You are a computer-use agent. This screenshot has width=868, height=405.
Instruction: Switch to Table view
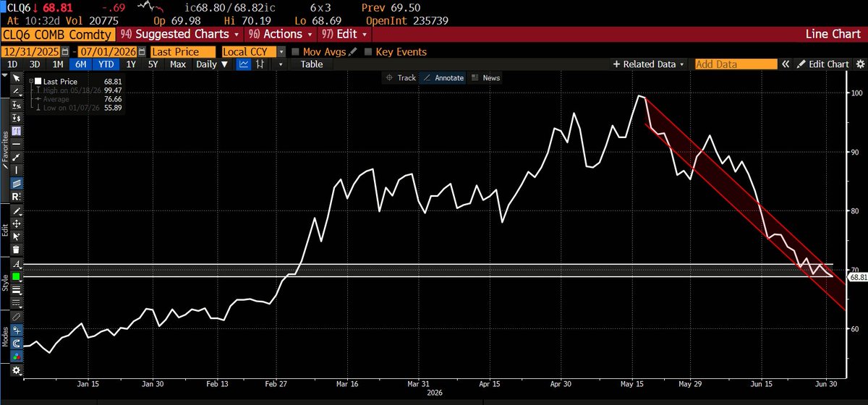[312, 64]
